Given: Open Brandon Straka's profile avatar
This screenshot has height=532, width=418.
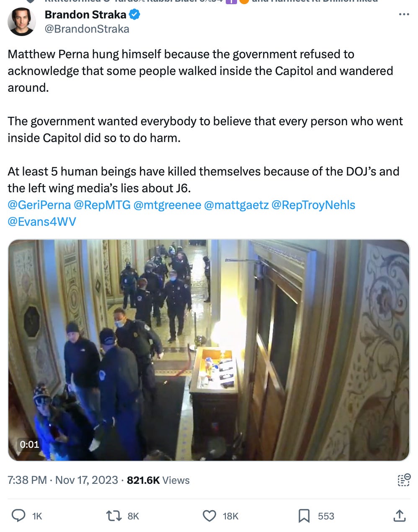Looking at the screenshot, I should point(22,22).
